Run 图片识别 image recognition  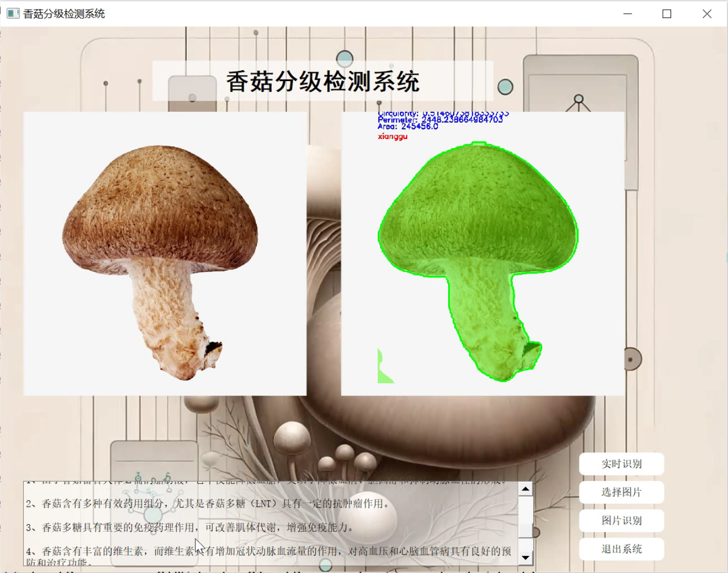621,521
